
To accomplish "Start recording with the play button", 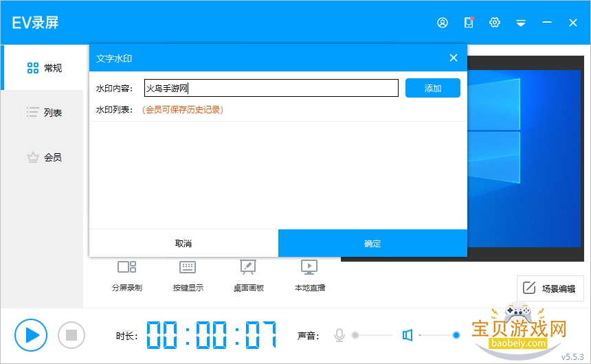I will (31, 335).
